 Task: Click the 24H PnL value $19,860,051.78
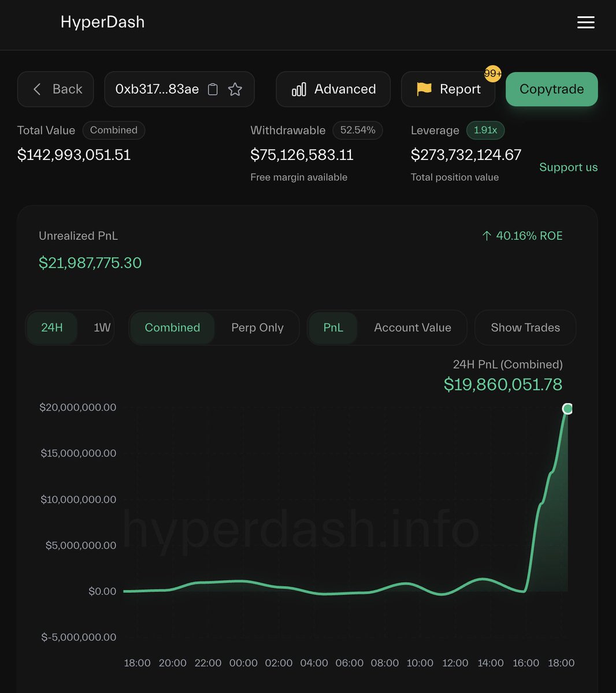point(503,384)
